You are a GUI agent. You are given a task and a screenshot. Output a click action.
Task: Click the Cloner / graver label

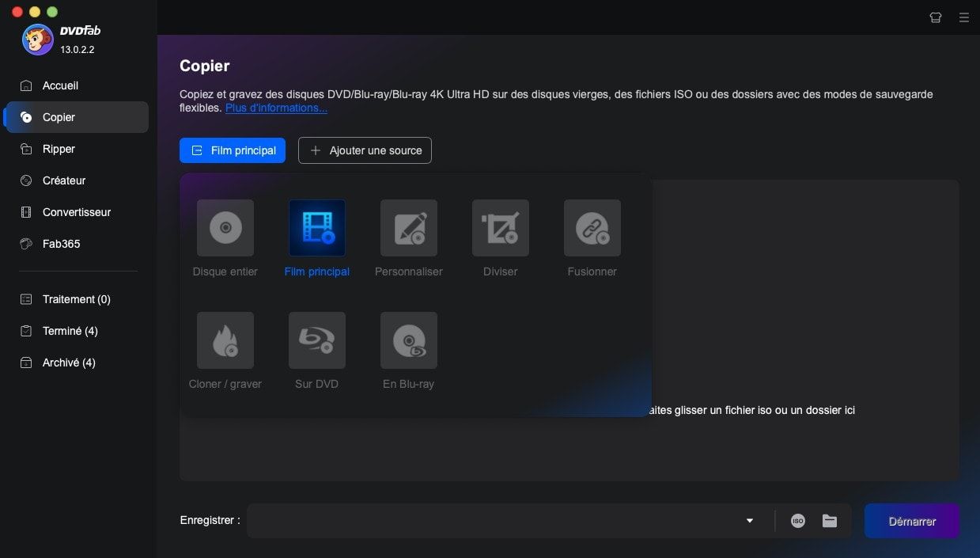click(x=225, y=384)
